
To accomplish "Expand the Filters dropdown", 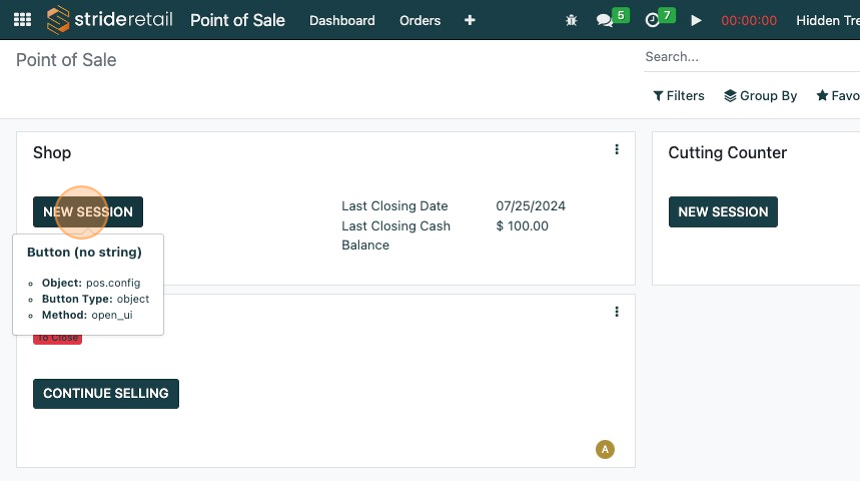I will point(679,96).
